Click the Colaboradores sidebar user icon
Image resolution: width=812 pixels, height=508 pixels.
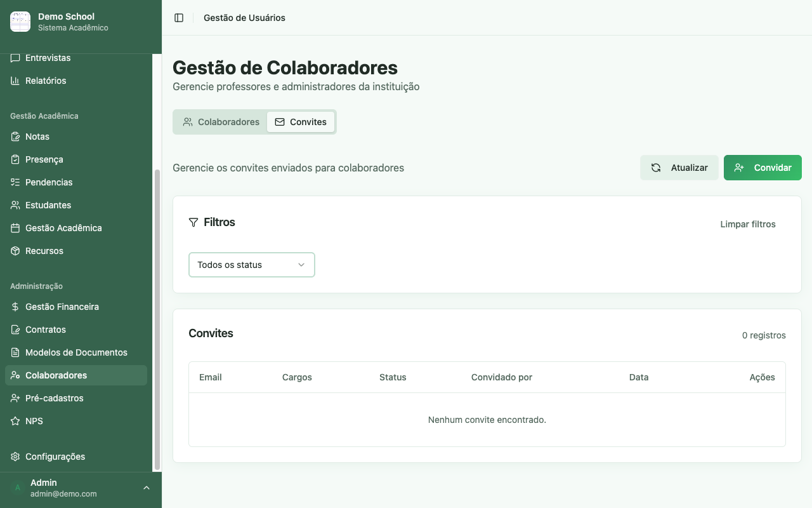point(15,375)
